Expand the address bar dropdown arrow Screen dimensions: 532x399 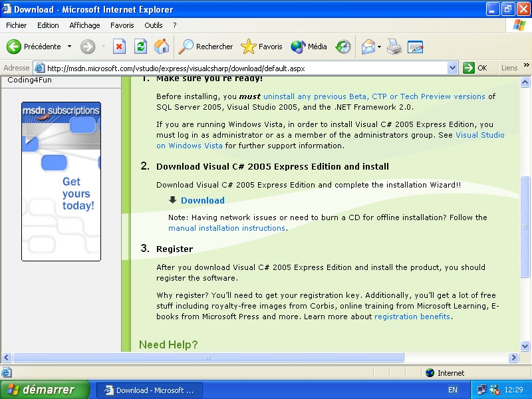click(452, 68)
